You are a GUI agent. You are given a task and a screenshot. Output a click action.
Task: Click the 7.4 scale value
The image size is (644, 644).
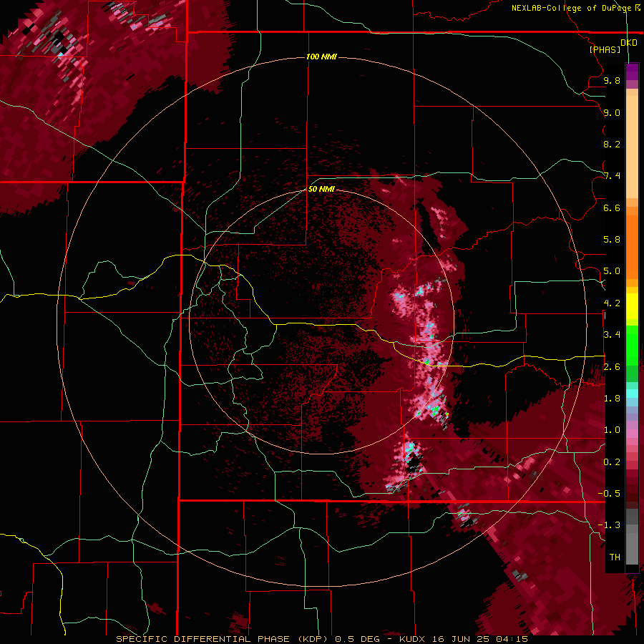[612, 176]
